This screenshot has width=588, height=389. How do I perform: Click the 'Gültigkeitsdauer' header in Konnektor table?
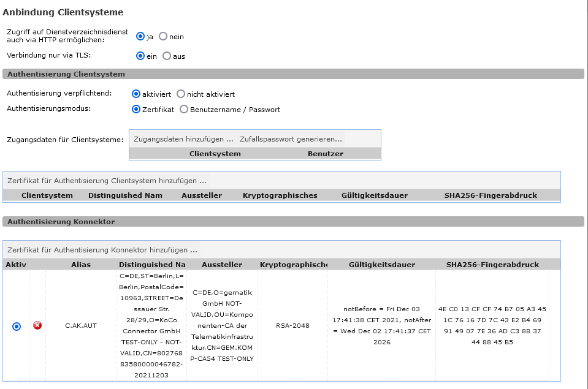click(x=381, y=265)
